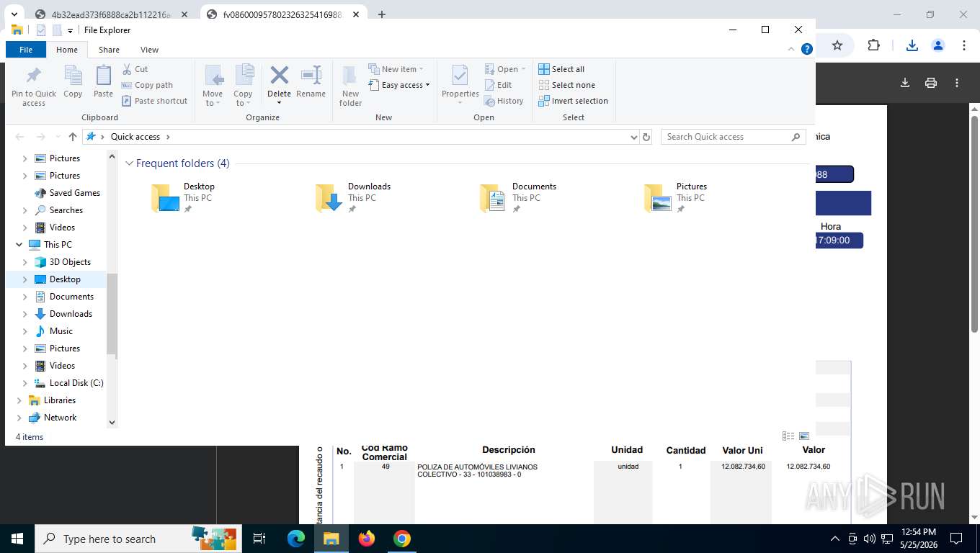Screen dimensions: 980x553
Task: Open the Properties ribbon button
Action: [x=460, y=84]
